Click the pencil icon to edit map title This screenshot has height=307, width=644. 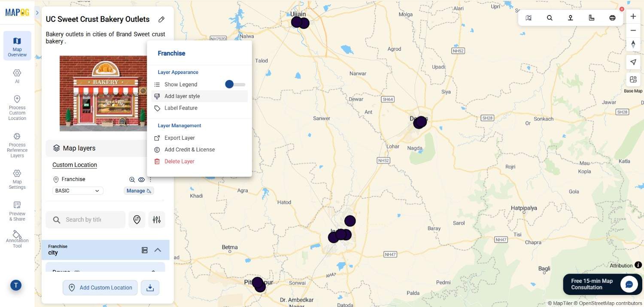pos(161,19)
